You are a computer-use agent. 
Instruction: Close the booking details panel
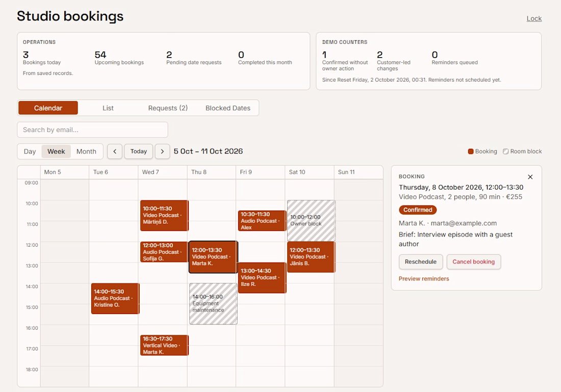[x=530, y=177]
